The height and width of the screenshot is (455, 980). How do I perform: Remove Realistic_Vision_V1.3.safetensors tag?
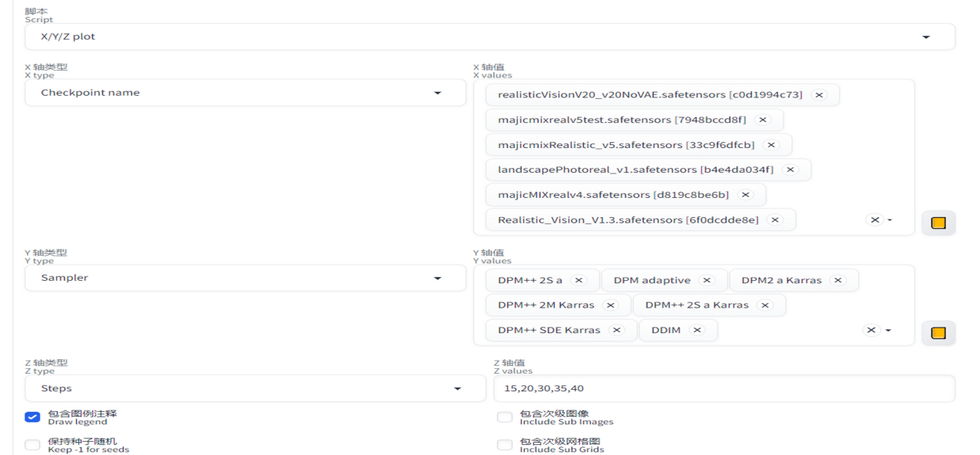click(775, 220)
